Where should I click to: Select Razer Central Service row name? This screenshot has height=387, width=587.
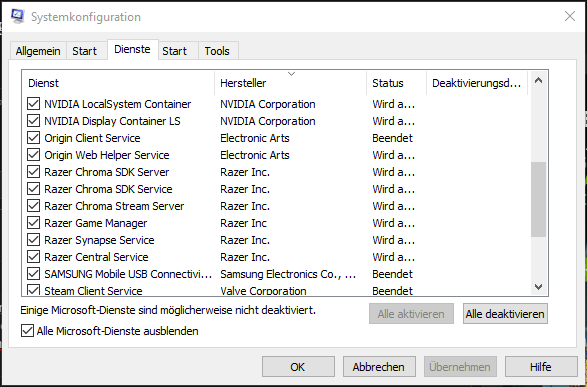pyautogui.click(x=96, y=257)
